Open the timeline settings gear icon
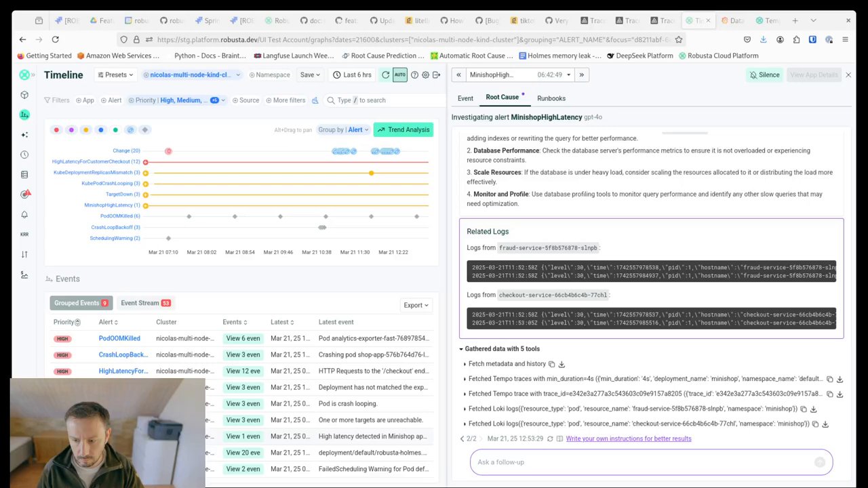Screen dimensions: 868x488 point(425,75)
